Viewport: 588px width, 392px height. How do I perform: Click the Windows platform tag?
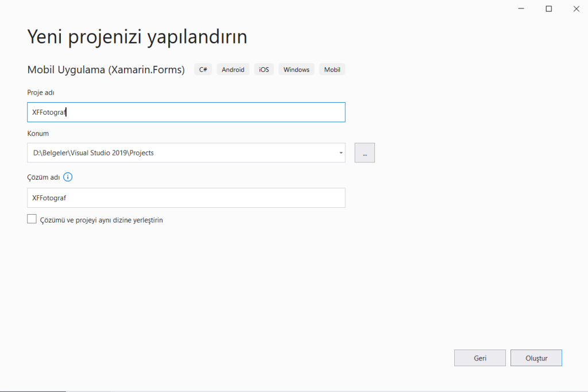(x=296, y=69)
